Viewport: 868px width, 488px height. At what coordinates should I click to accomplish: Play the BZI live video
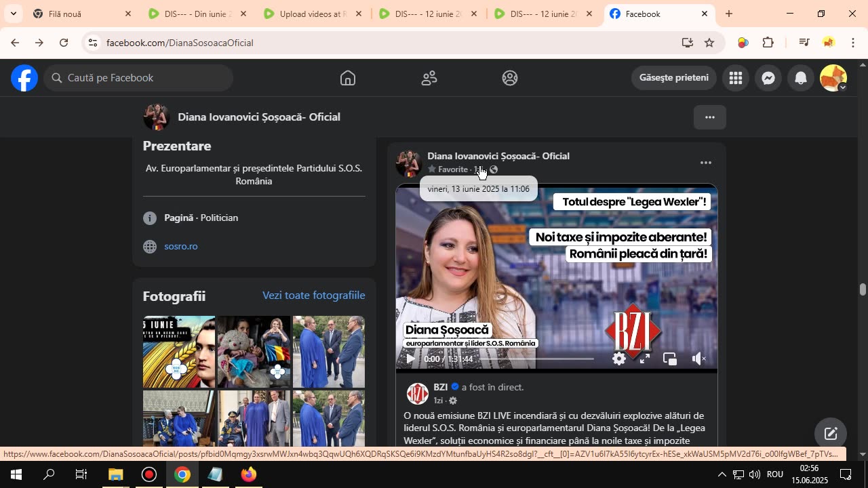[410, 359]
